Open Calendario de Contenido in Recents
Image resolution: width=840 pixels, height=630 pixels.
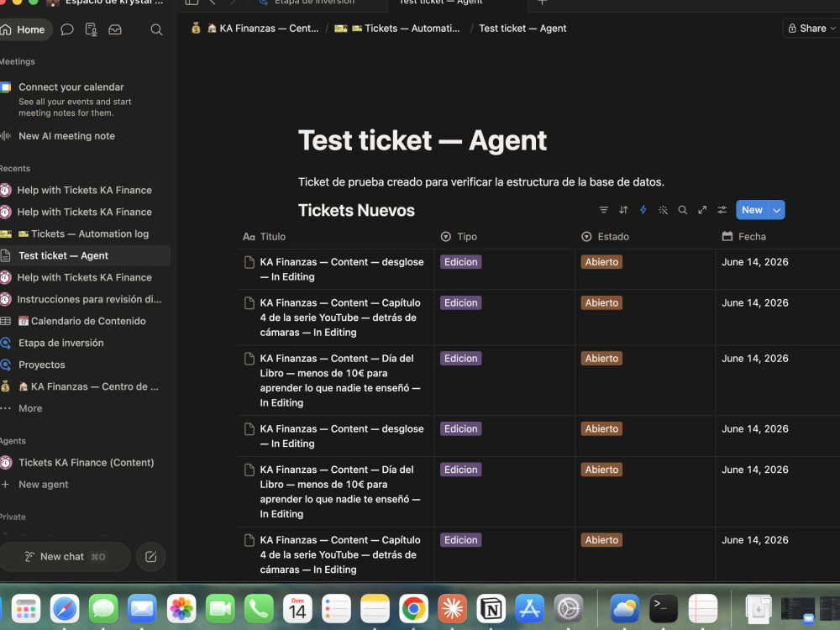click(83, 322)
